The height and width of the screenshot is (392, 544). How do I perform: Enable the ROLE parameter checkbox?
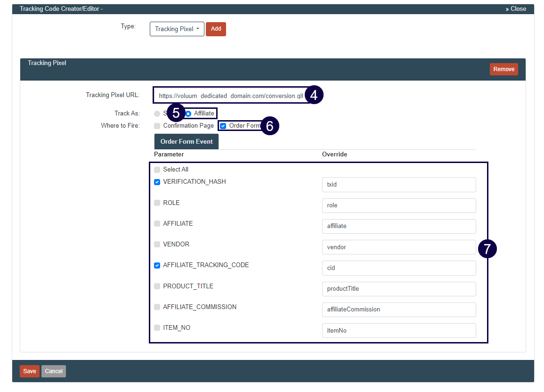point(157,203)
